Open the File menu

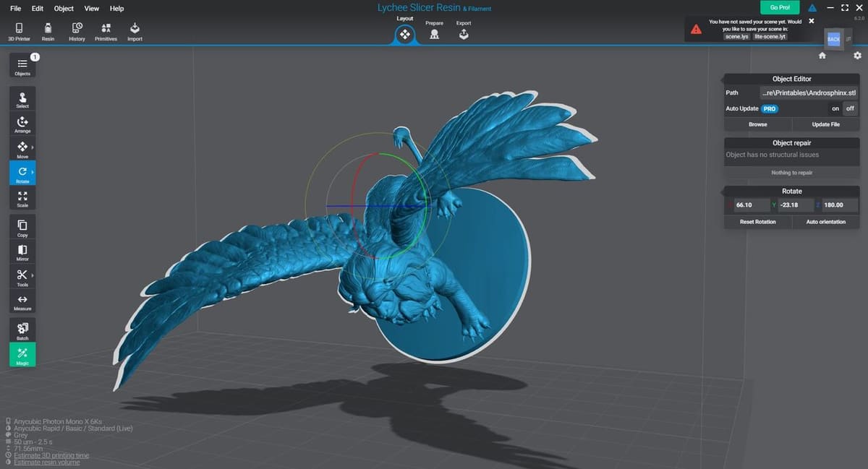15,9
